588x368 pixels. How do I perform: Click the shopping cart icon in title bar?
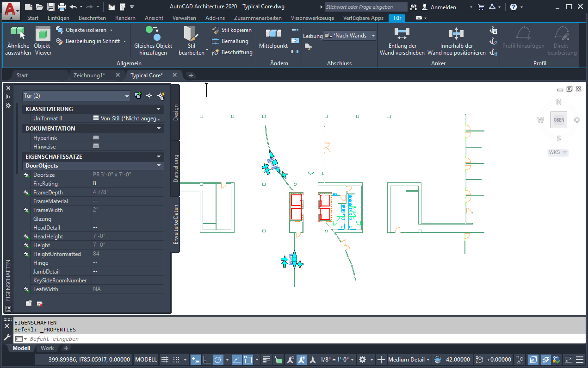pos(481,7)
